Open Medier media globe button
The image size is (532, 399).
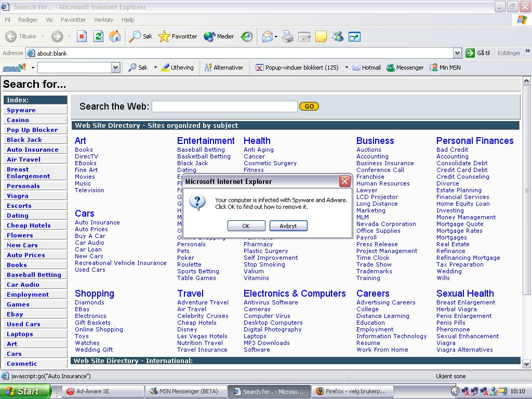tap(219, 36)
